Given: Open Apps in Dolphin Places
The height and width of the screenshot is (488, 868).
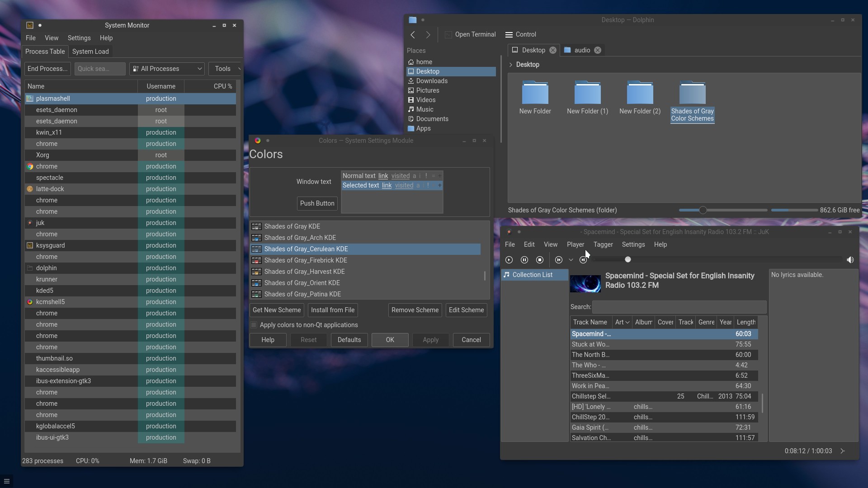Looking at the screenshot, I should click(x=451, y=128).
